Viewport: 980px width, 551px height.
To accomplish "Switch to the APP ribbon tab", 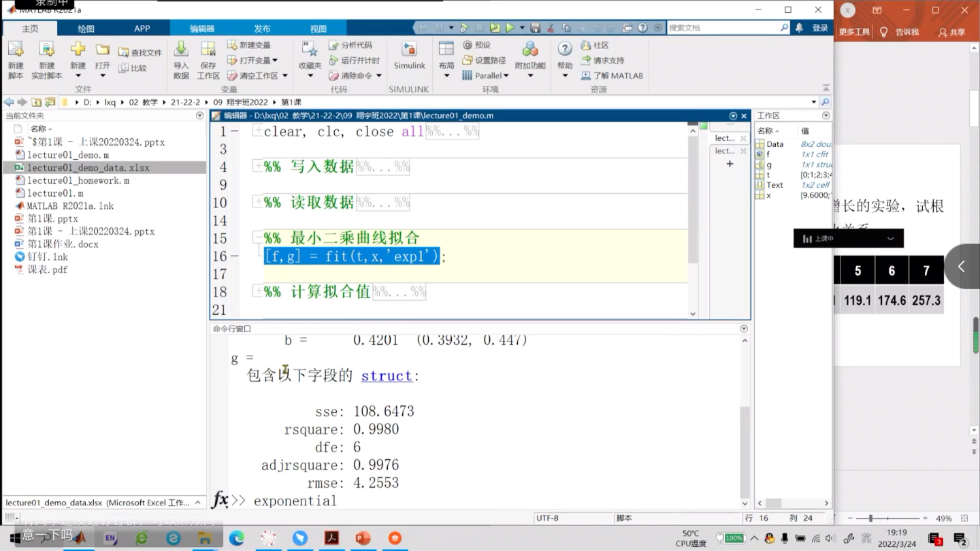I will 142,28.
